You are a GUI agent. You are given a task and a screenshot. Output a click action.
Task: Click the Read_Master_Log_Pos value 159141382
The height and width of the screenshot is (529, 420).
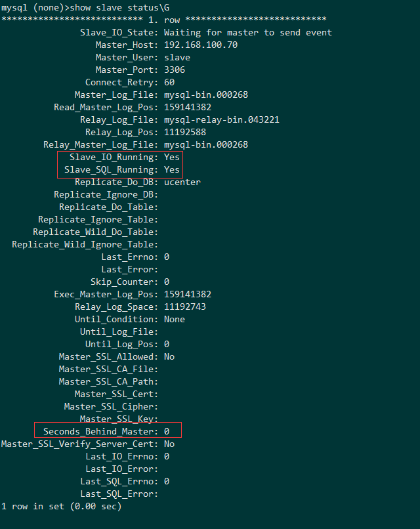coord(188,107)
